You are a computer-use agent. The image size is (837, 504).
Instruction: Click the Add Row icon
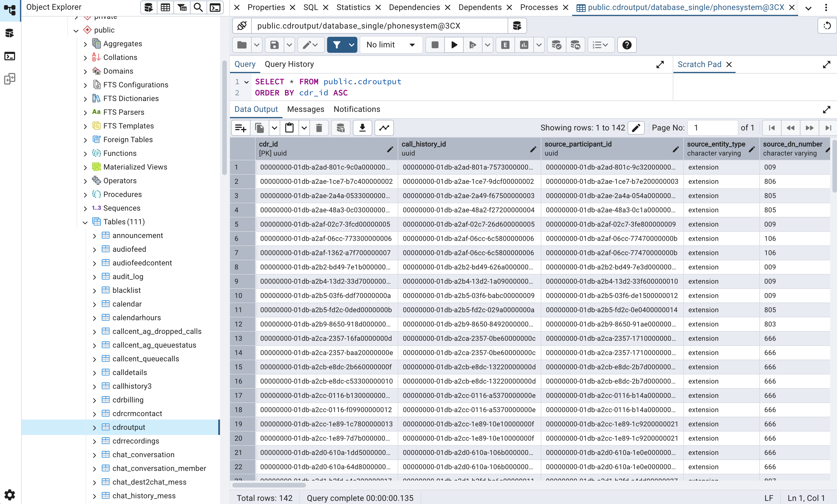tap(241, 128)
